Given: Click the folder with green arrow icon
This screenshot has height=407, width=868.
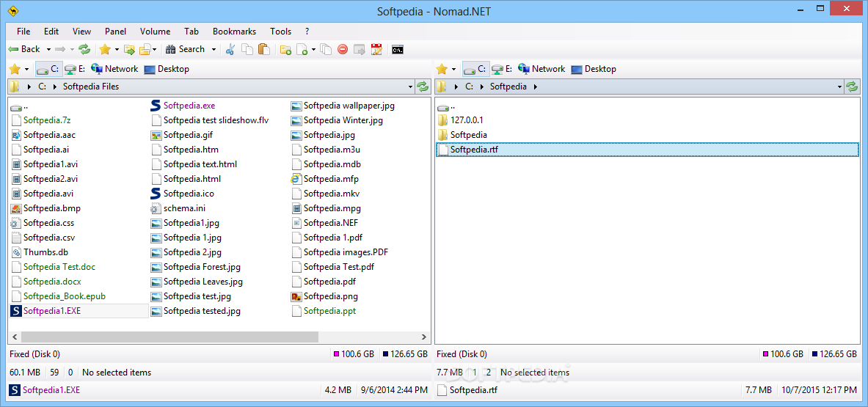Looking at the screenshot, I should [x=130, y=49].
